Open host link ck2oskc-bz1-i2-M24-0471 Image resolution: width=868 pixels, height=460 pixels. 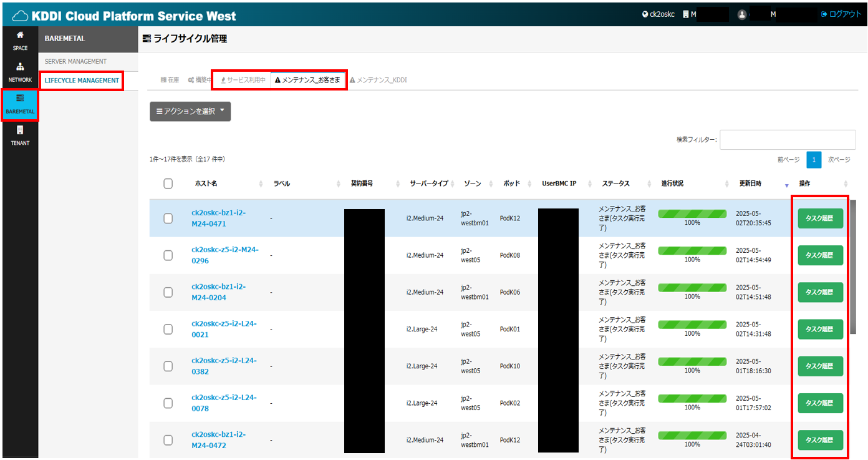click(218, 218)
